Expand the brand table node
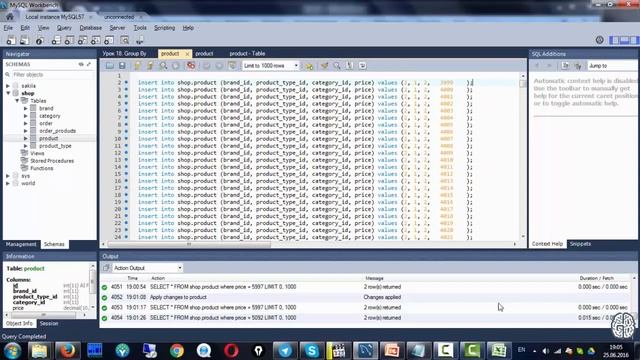This screenshot has height=360, width=640. coord(26,109)
